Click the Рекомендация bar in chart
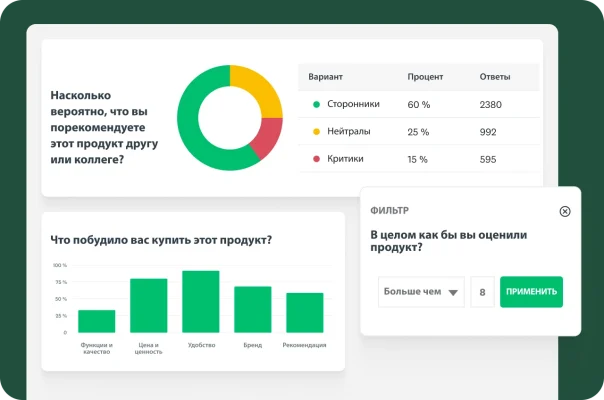This screenshot has width=604, height=400. [x=304, y=312]
